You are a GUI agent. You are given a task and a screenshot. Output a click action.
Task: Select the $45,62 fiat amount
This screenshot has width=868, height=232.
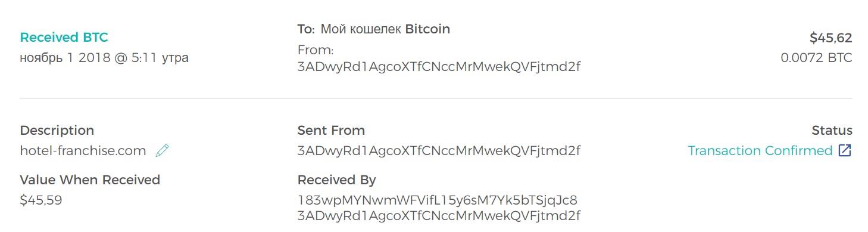click(x=830, y=38)
